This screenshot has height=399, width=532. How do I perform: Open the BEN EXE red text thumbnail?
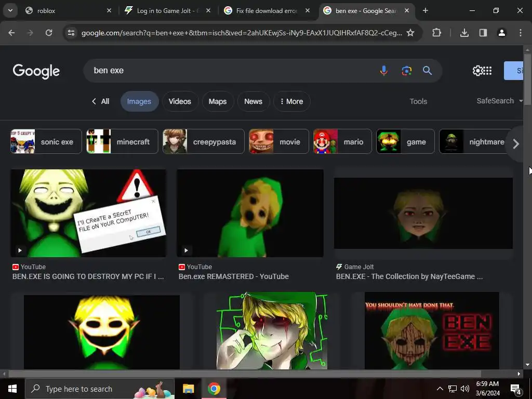[x=432, y=331]
